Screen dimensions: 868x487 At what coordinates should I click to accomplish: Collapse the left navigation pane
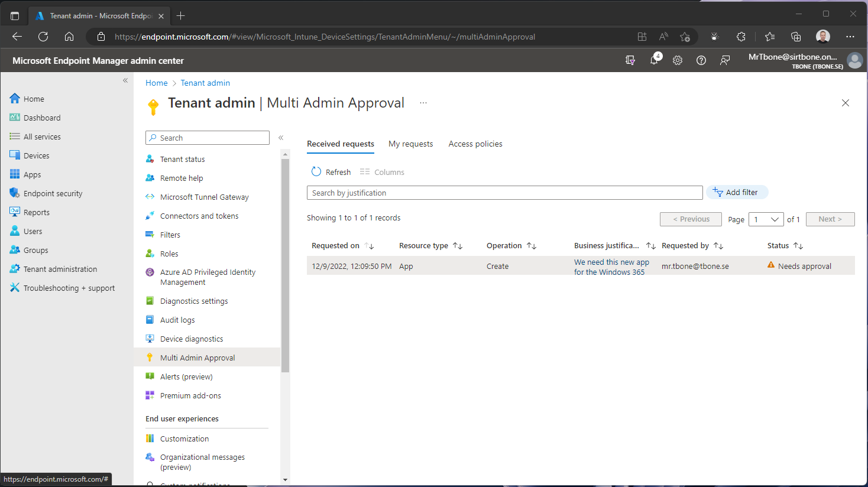[x=125, y=80]
